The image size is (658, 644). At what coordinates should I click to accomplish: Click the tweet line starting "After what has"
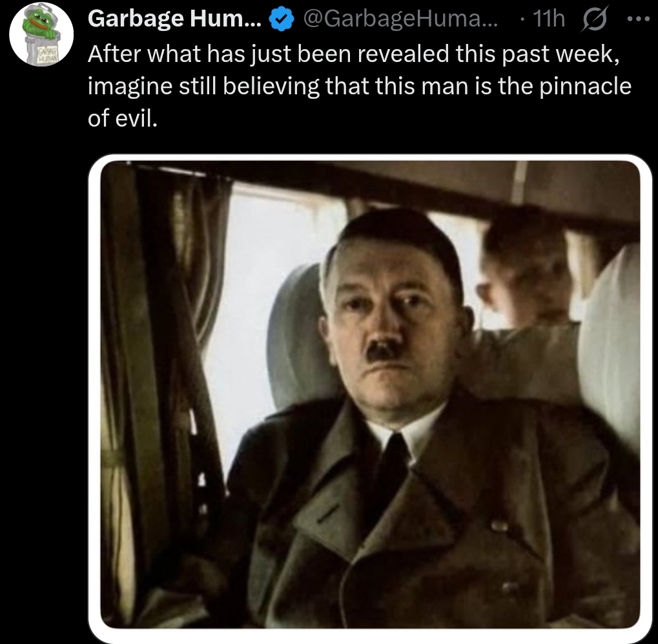click(354, 56)
